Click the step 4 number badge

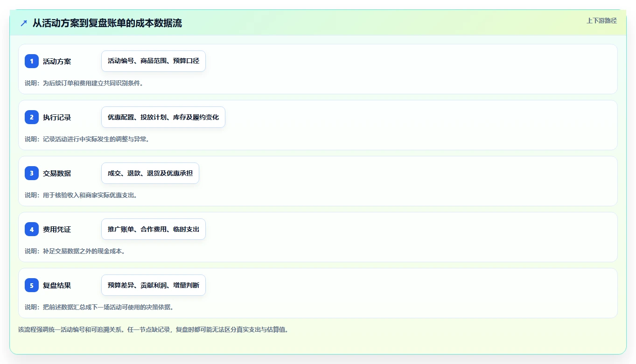click(32, 229)
